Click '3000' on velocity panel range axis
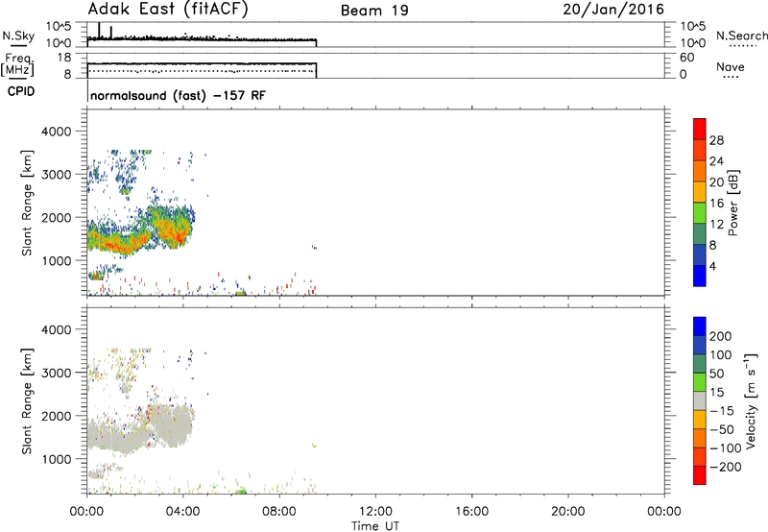The width and height of the screenshot is (768, 532). pyautogui.click(x=56, y=373)
